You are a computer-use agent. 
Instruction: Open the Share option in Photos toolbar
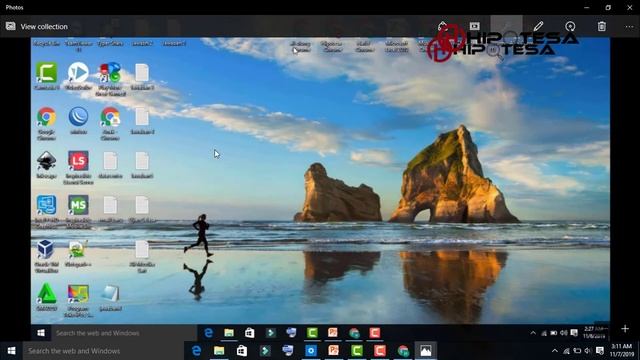[442, 27]
